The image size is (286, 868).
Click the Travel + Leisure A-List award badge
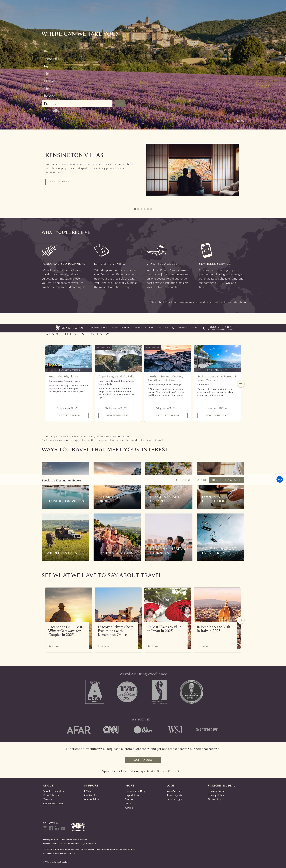click(x=95, y=691)
